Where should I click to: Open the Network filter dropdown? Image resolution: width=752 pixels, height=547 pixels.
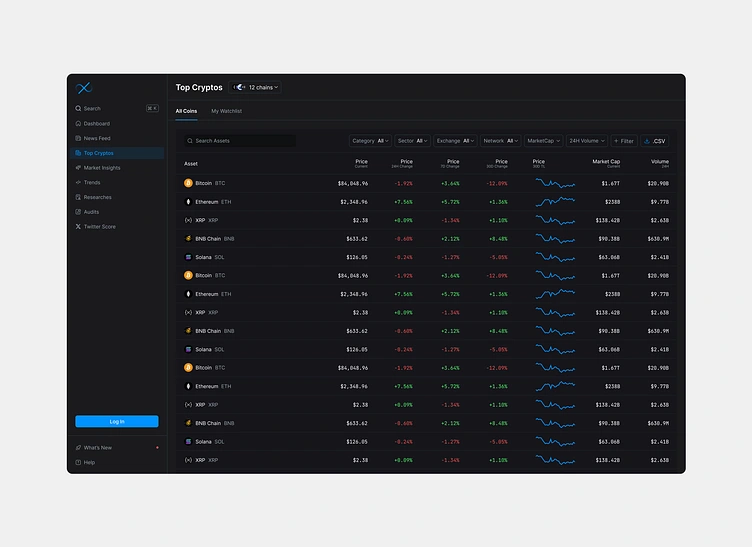[500, 141]
